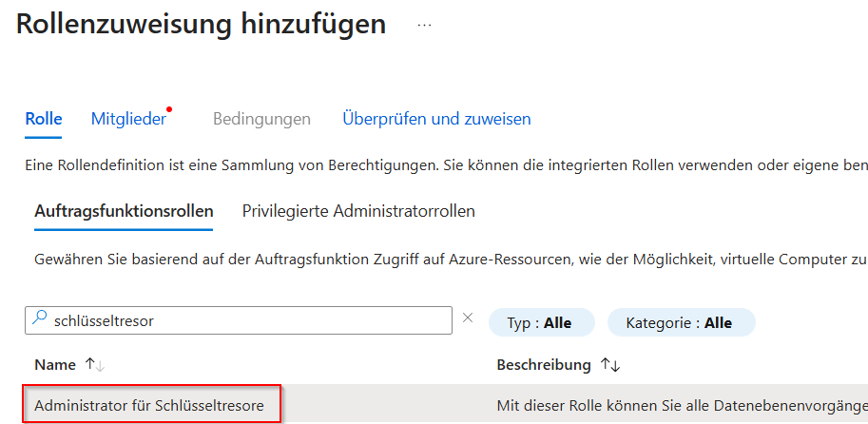The height and width of the screenshot is (424, 868).
Task: Open the ellipsis menu beside the page title
Action: pos(424,26)
